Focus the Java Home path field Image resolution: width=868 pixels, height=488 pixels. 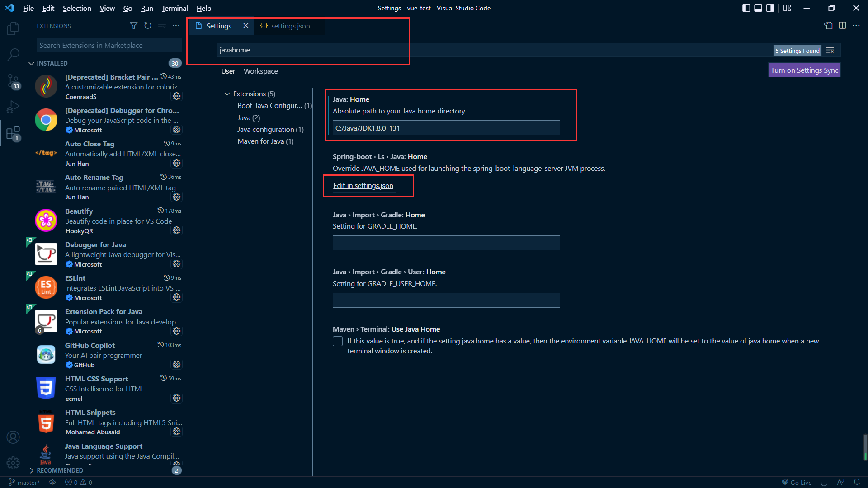pos(446,128)
